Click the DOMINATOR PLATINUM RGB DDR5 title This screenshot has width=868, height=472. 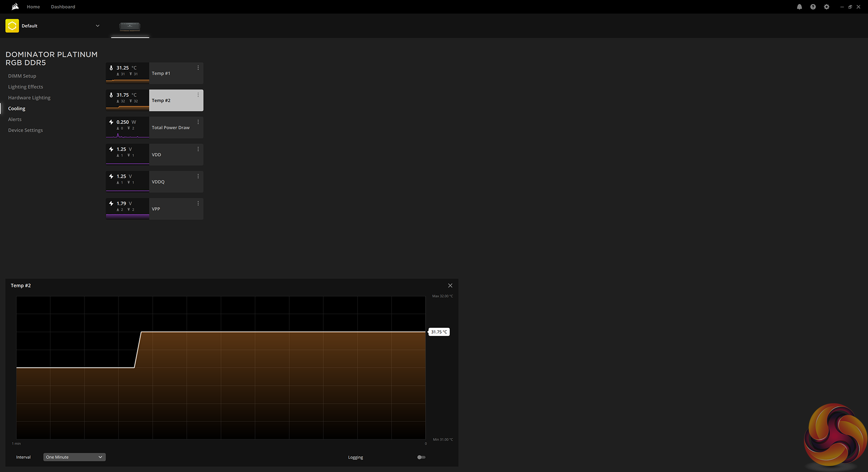click(x=52, y=58)
